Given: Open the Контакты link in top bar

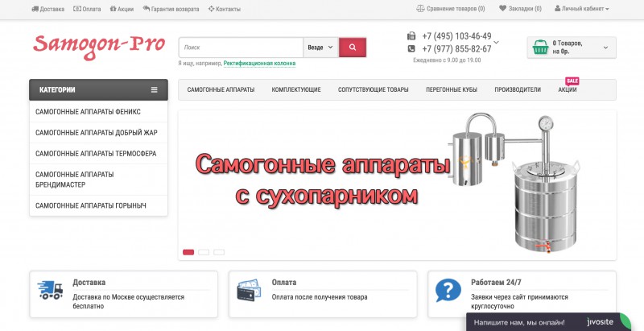Looking at the screenshot, I should coord(229,9).
